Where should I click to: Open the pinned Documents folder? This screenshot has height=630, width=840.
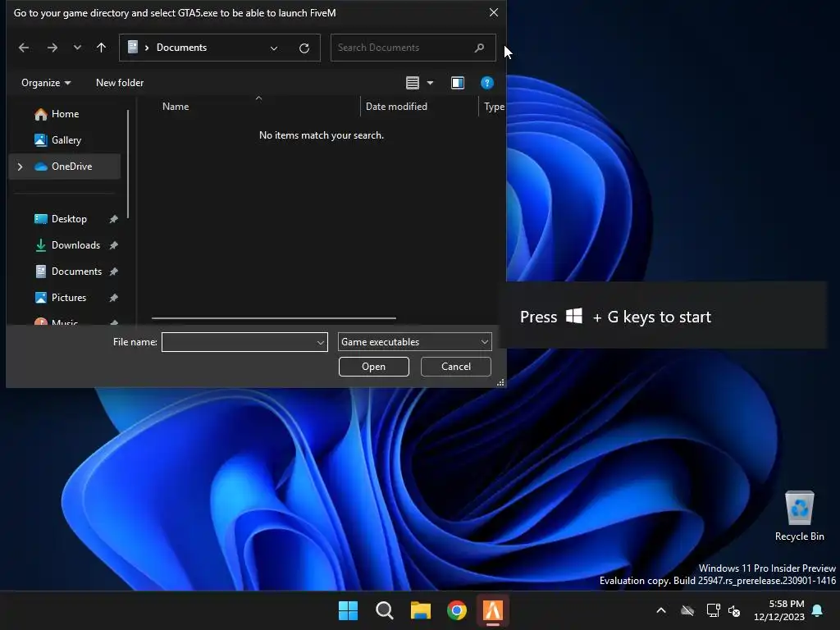coord(75,272)
